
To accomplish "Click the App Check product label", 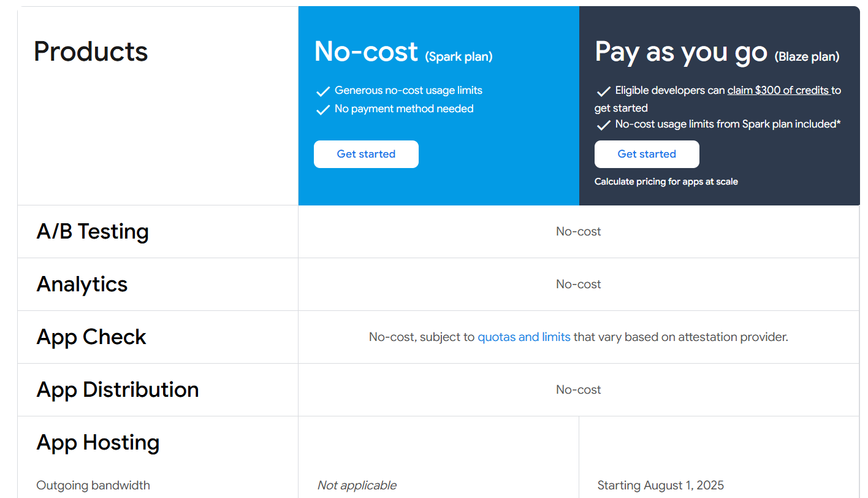I will coord(91,337).
